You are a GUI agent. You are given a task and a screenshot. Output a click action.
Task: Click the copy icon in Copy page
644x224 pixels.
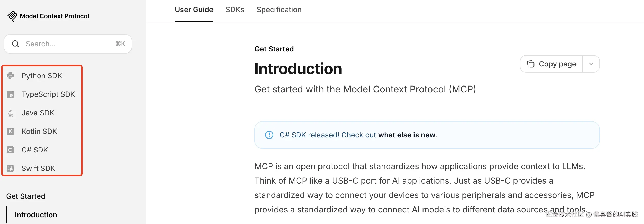tap(531, 64)
